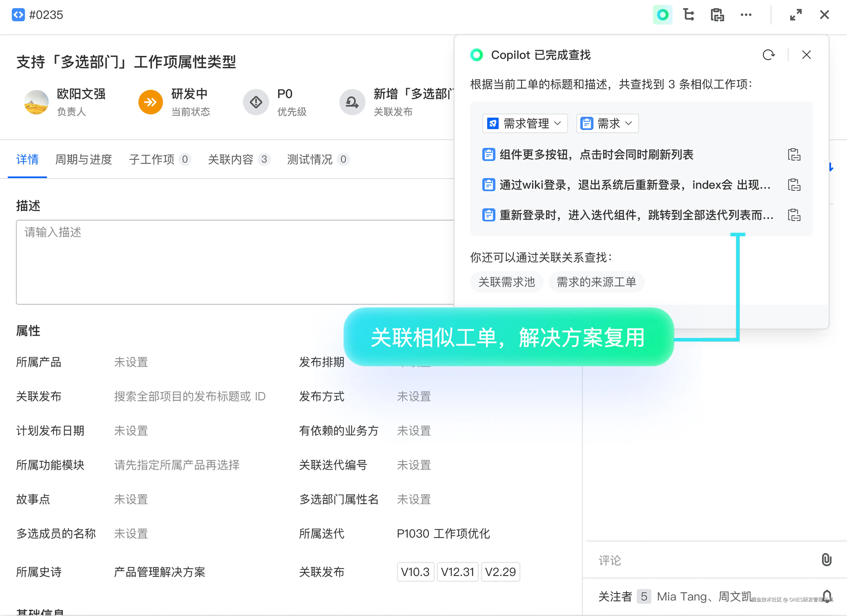Open the hierarchy tree icon in header
Image resolution: width=847 pixels, height=616 pixels.
689,15
